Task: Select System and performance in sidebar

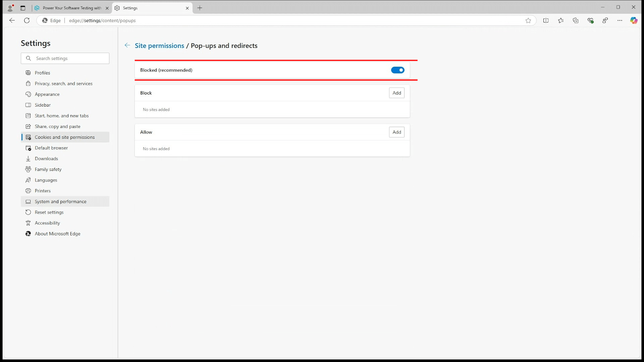Action: pyautogui.click(x=60, y=202)
